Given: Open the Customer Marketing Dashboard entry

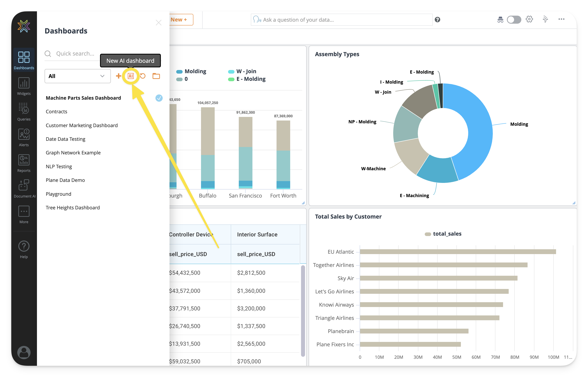Looking at the screenshot, I should click(82, 125).
